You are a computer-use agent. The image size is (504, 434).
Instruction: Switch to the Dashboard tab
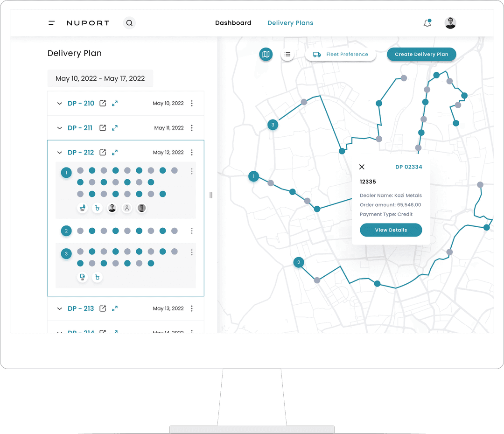tap(233, 22)
